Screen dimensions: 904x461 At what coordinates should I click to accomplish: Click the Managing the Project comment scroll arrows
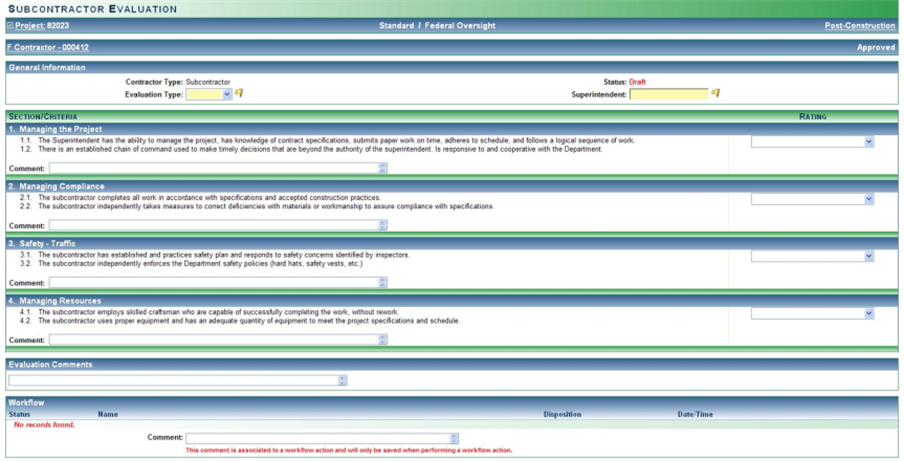[382, 168]
